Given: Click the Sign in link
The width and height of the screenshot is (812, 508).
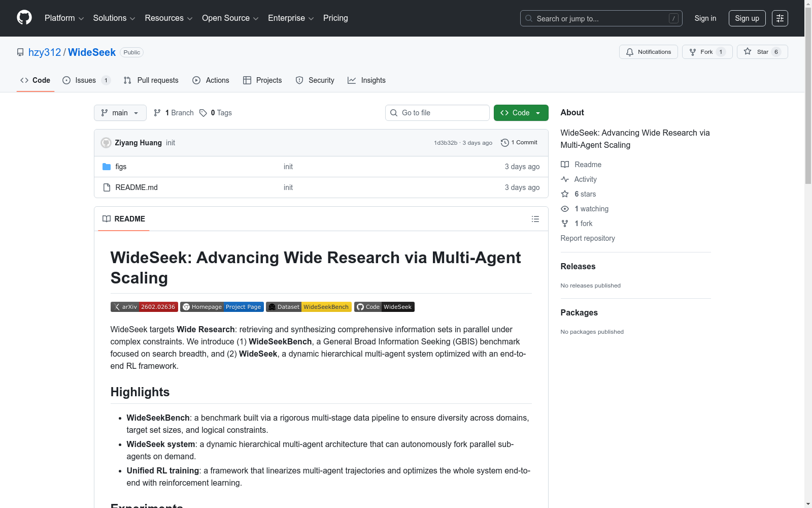Looking at the screenshot, I should click(705, 18).
